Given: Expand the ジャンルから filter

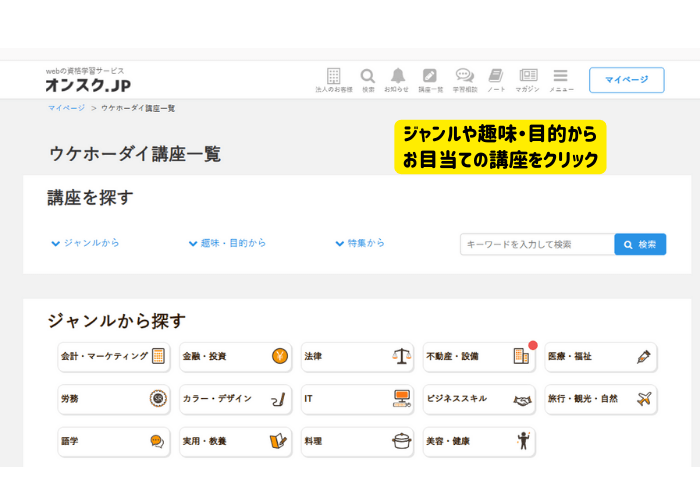Looking at the screenshot, I should pyautogui.click(x=85, y=243).
